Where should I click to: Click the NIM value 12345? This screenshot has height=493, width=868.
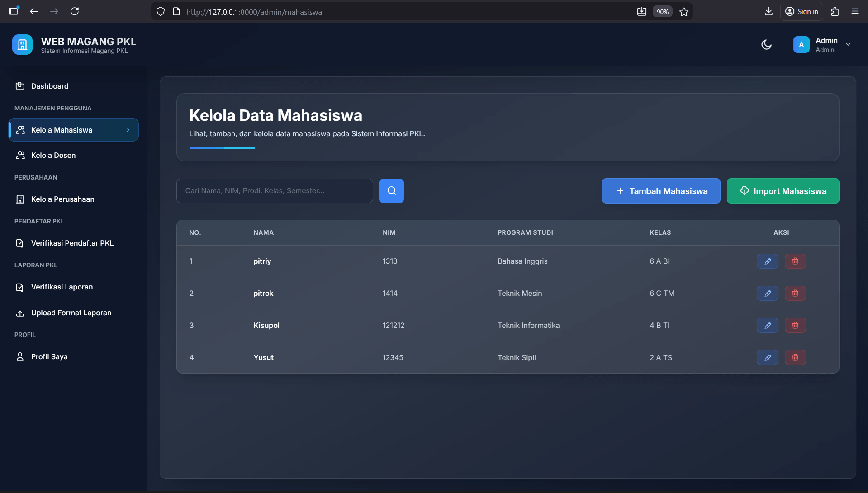393,357
